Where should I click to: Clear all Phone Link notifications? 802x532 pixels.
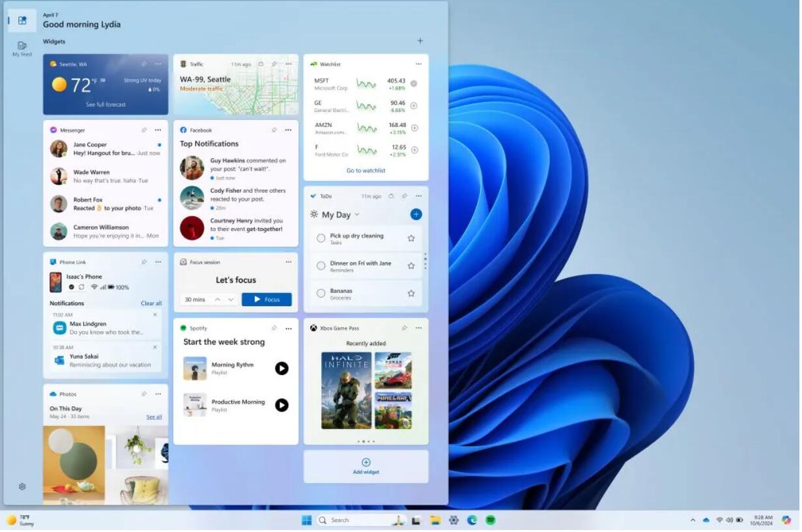tap(152, 304)
